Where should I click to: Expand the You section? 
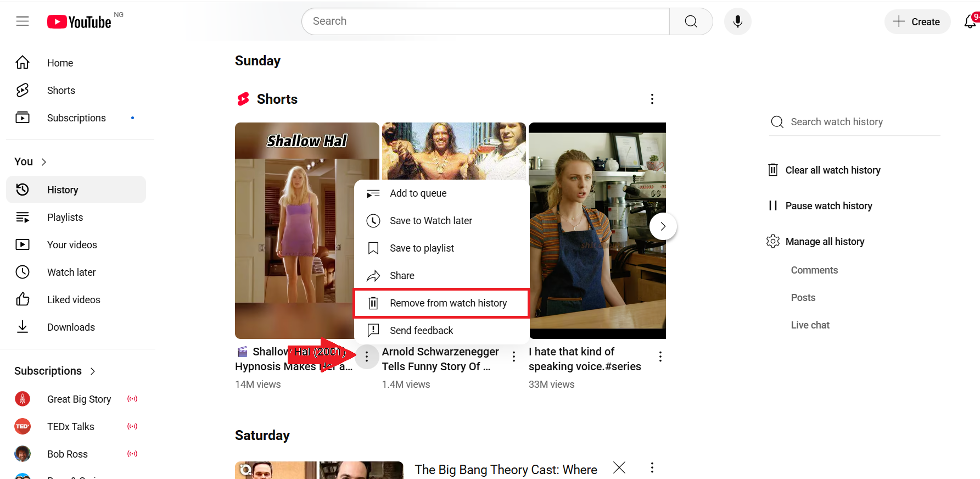click(31, 161)
